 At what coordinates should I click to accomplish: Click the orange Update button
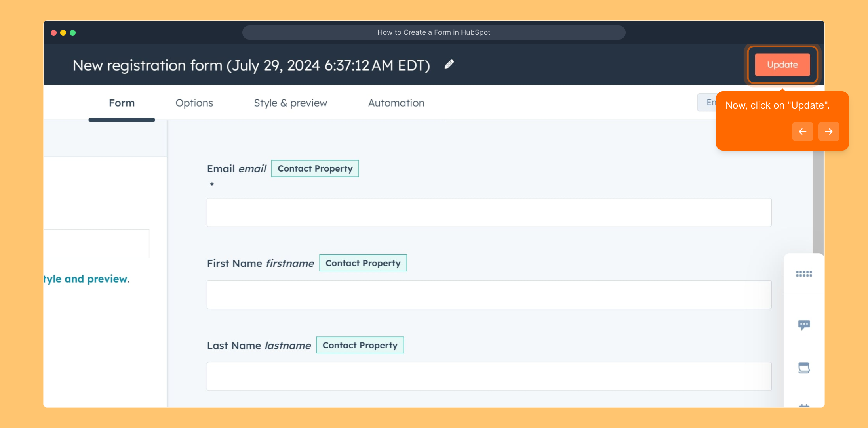pos(782,65)
